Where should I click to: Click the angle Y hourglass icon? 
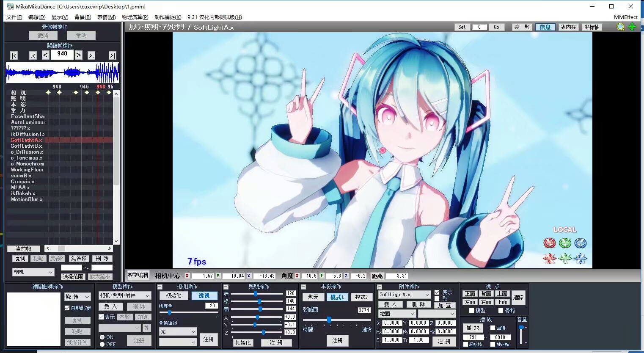click(322, 276)
